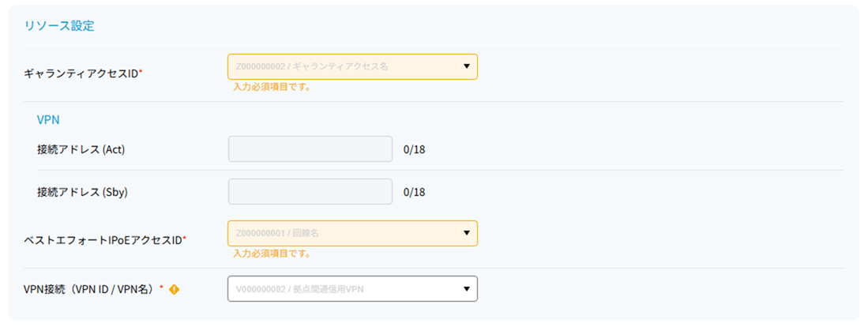Click the リソース設定 section heading

(x=58, y=25)
